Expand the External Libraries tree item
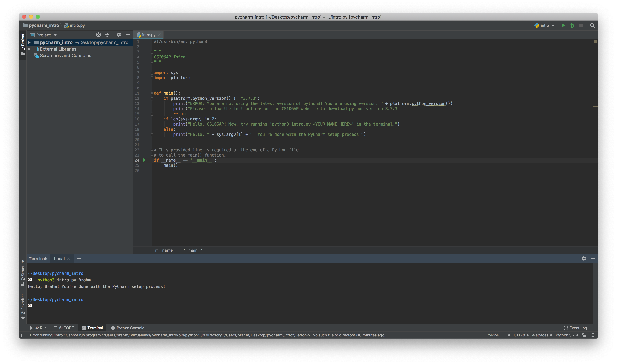The image size is (617, 364). 29,49
